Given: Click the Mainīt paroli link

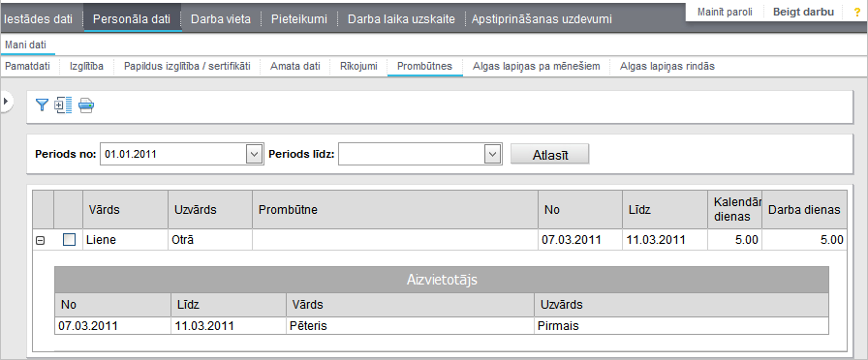Looking at the screenshot, I should click(x=725, y=12).
